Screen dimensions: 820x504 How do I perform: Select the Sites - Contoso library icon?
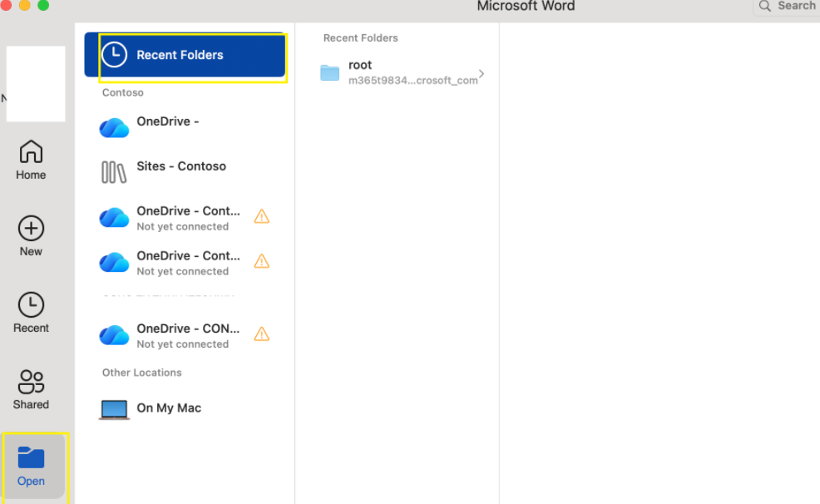click(114, 172)
